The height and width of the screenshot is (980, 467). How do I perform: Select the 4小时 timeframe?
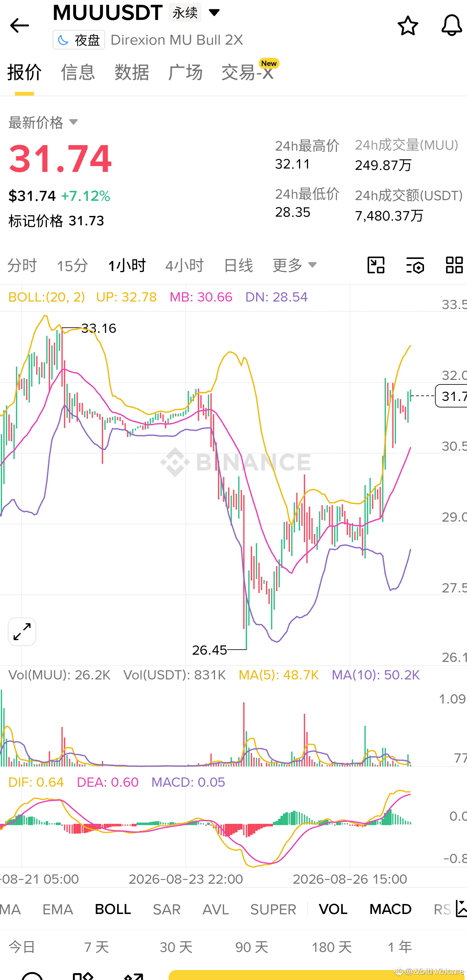(x=184, y=265)
